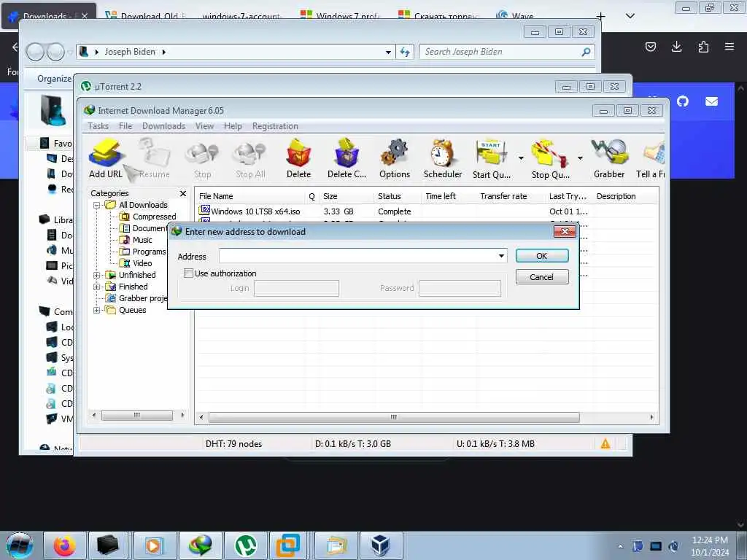Image resolution: width=747 pixels, height=560 pixels.
Task: Click the Stop toolbar icon
Action: coord(203,158)
